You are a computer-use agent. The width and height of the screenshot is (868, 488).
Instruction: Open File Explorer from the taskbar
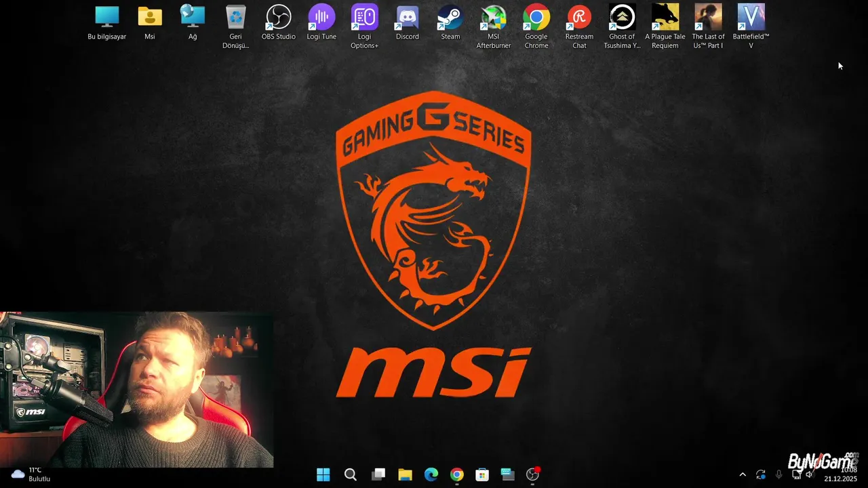tap(405, 474)
